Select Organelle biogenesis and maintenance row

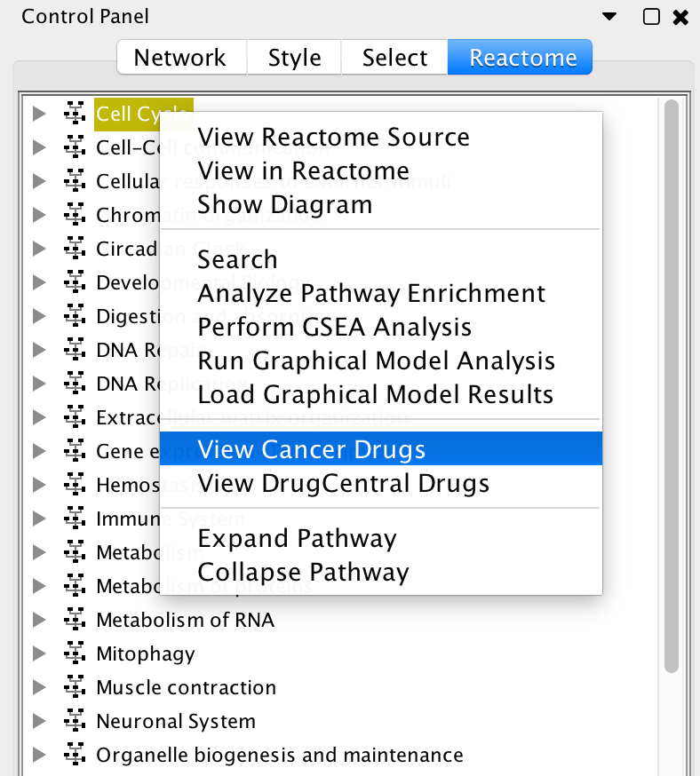click(280, 755)
